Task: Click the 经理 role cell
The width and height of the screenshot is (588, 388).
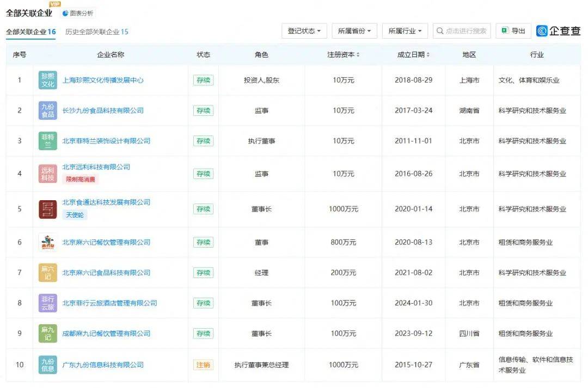Action: click(x=261, y=273)
